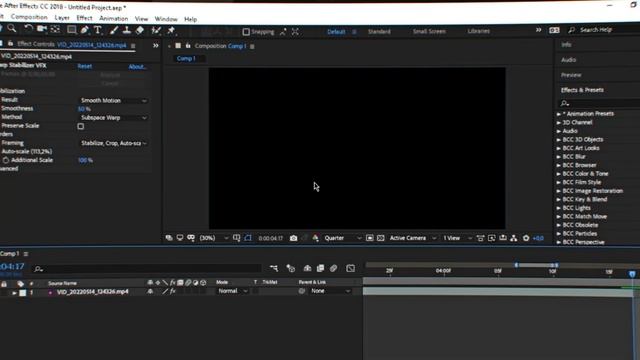Toggle the Shy switch for the VID layer
Image resolution: width=640 pixels, height=360 pixels.
(x=150, y=291)
